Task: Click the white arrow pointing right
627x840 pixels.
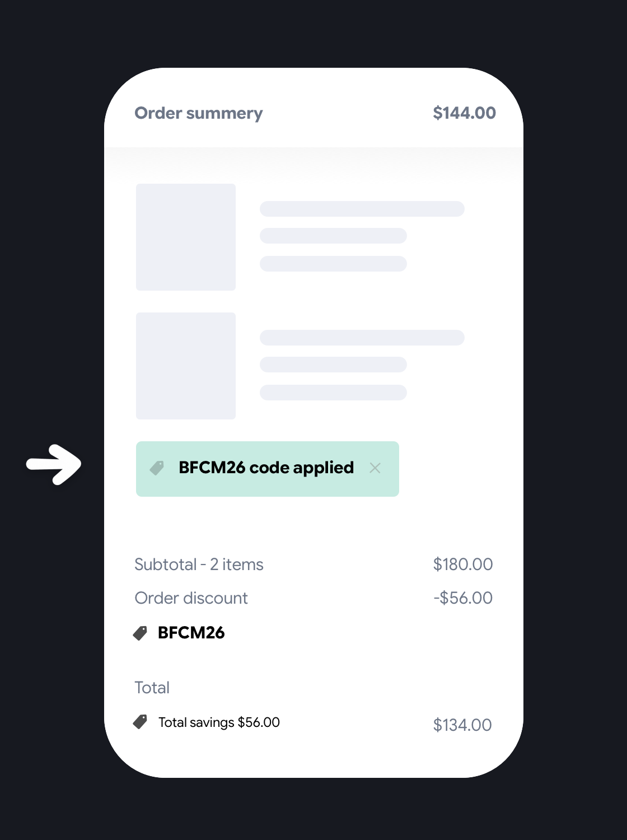Action: tap(54, 464)
